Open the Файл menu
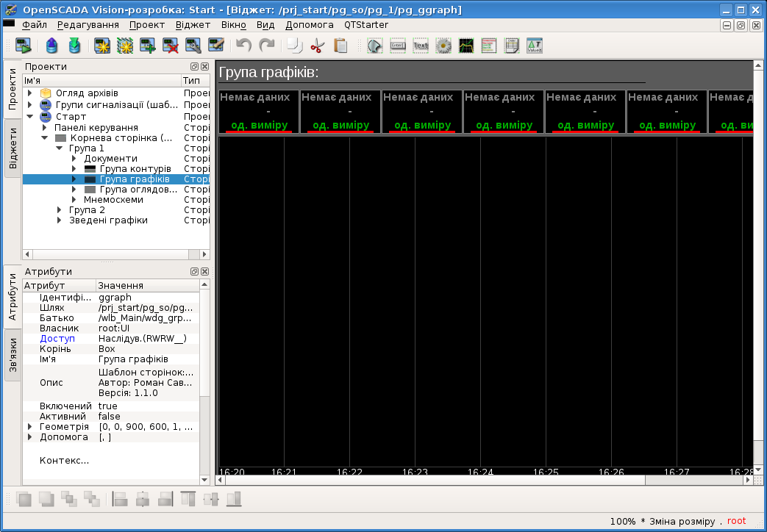767x532 pixels. (x=35, y=25)
